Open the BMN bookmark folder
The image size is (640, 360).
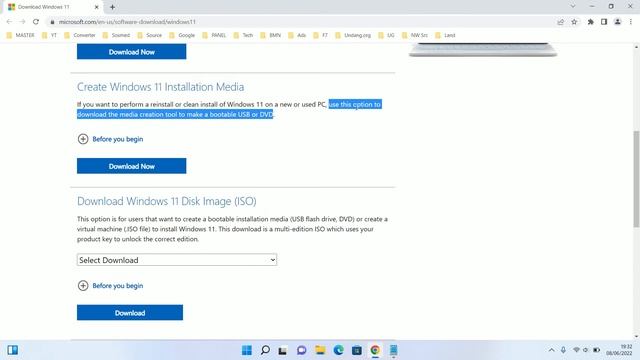click(271, 35)
